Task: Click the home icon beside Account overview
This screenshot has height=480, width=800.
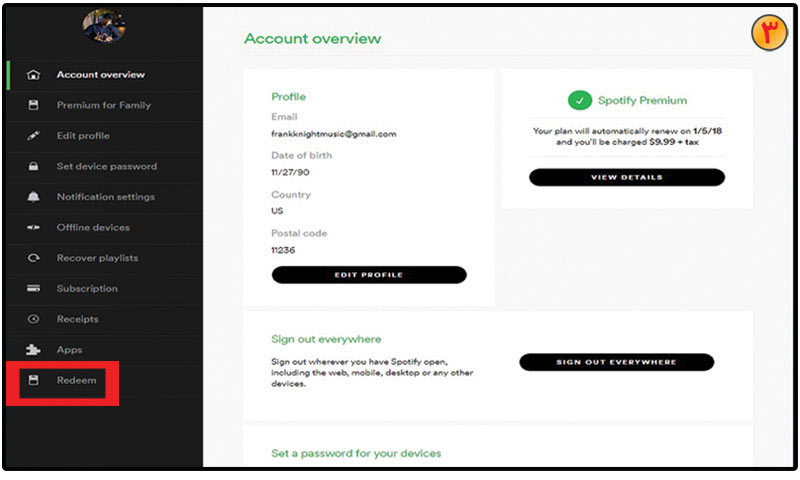Action: click(33, 75)
